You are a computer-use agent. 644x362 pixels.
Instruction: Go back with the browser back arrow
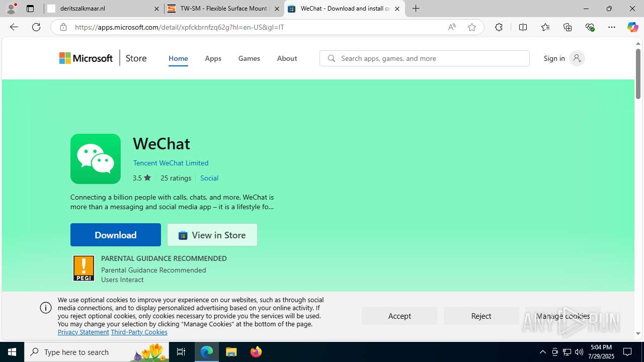[x=14, y=27]
